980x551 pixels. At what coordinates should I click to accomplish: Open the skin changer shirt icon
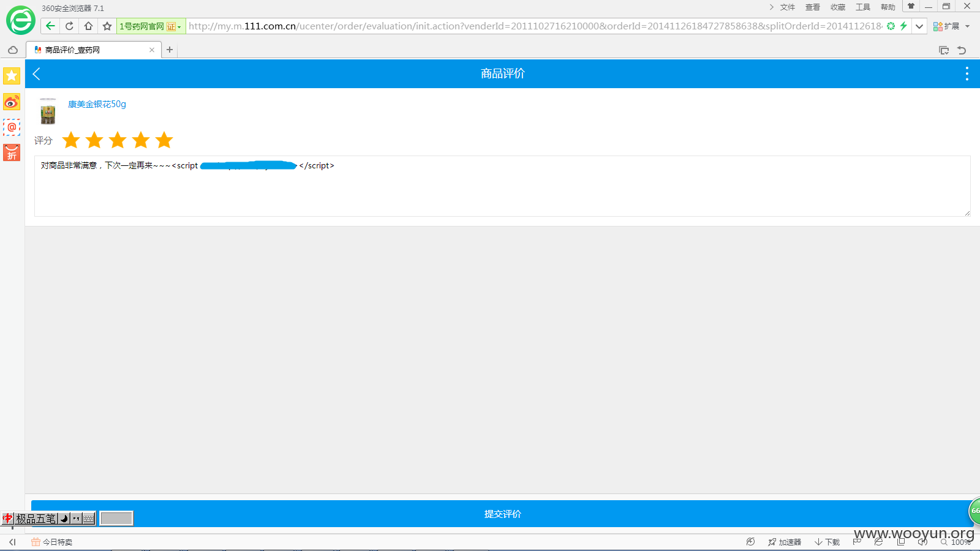pos(911,6)
